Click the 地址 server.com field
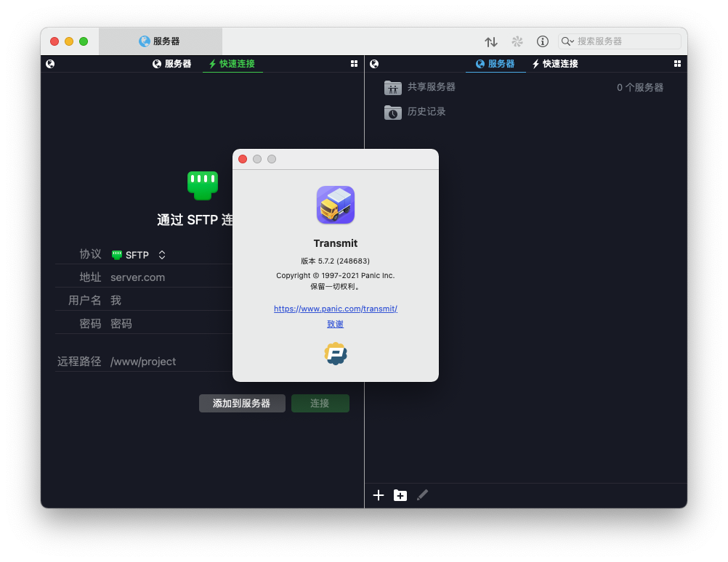Screen dimensions: 728x562 pyautogui.click(x=171, y=277)
